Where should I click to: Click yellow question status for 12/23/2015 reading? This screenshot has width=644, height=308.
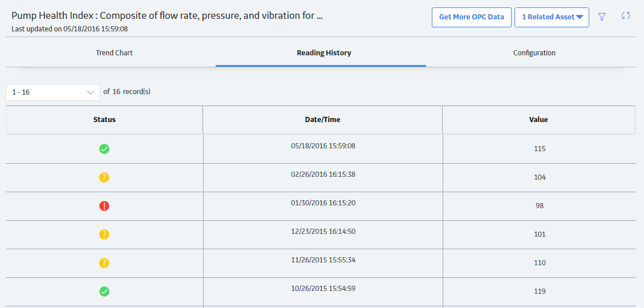tap(104, 234)
